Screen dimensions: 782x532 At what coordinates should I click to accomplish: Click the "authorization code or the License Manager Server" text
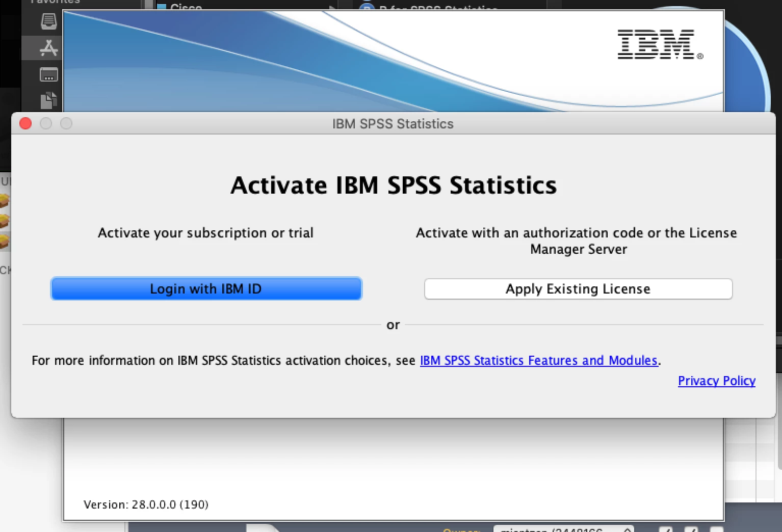[577, 241]
